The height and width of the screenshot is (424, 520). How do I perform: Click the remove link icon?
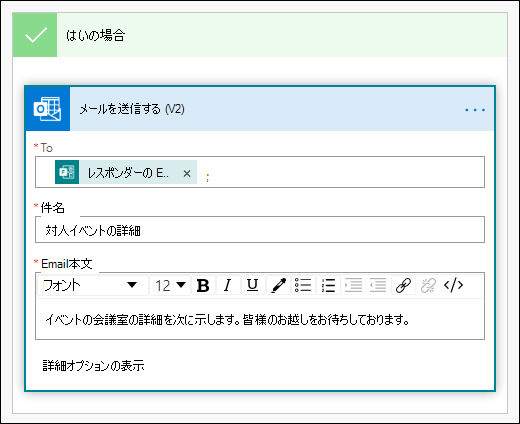[x=428, y=286]
